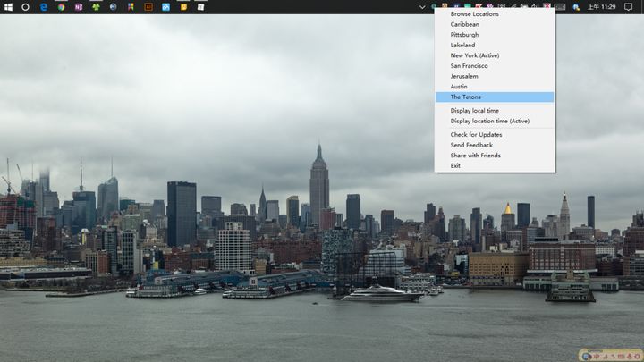Expand hidden system tray icons chevron
The width and height of the screenshot is (644, 362).
click(422, 6)
